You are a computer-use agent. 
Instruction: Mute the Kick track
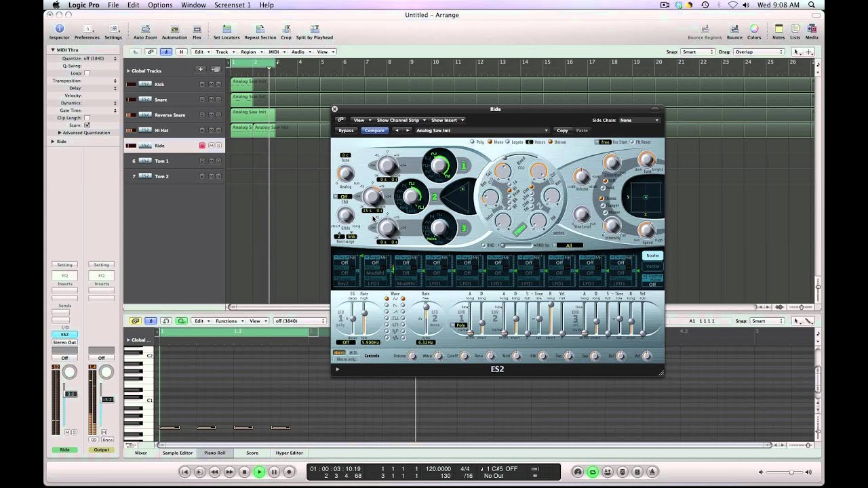pyautogui.click(x=211, y=84)
